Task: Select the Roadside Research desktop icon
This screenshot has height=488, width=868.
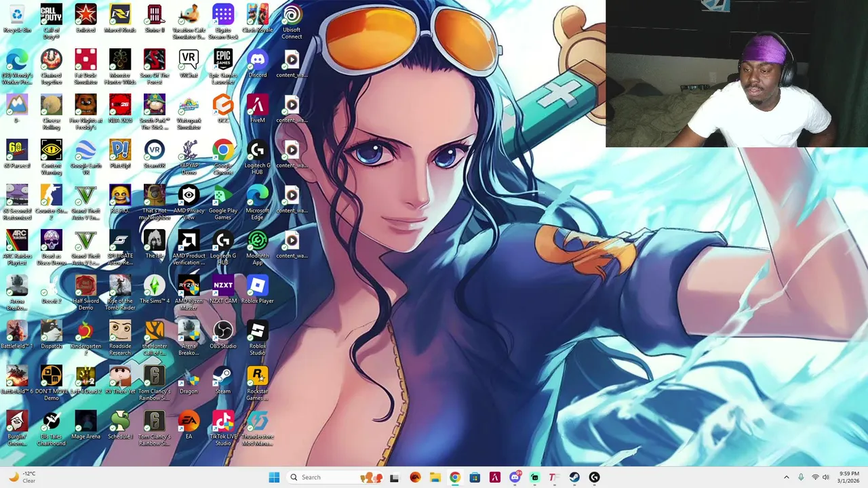Action: click(120, 338)
